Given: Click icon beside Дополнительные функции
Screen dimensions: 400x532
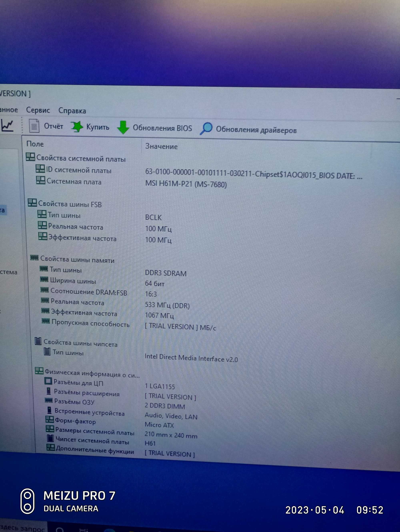Looking at the screenshot, I should (51, 447).
